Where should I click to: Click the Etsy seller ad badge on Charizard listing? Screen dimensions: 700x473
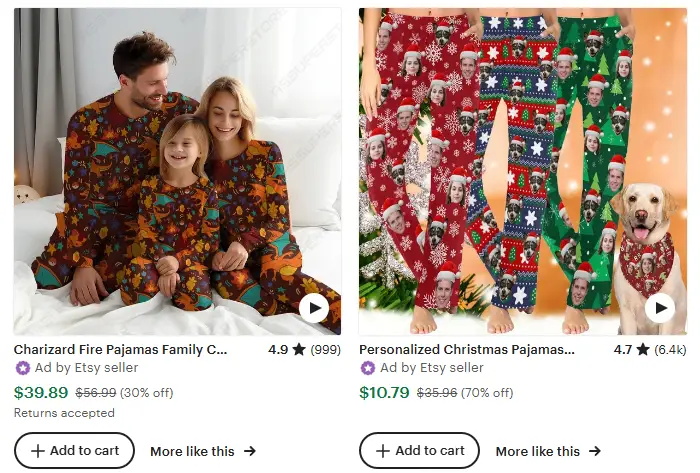pos(22,368)
